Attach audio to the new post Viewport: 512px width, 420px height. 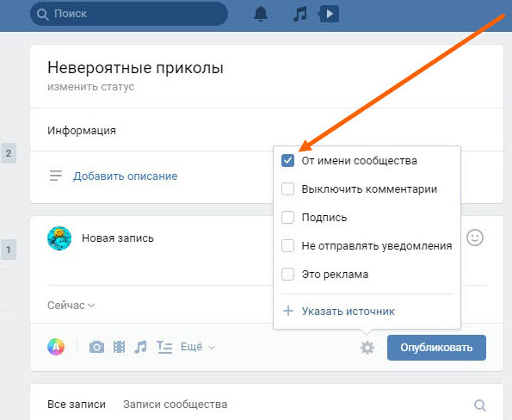(141, 347)
